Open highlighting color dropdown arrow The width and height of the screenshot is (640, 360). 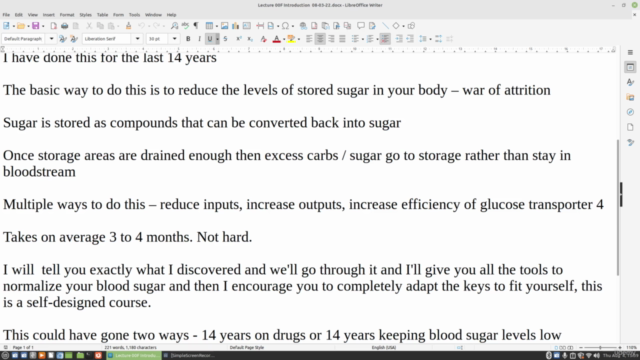[x=298, y=39]
